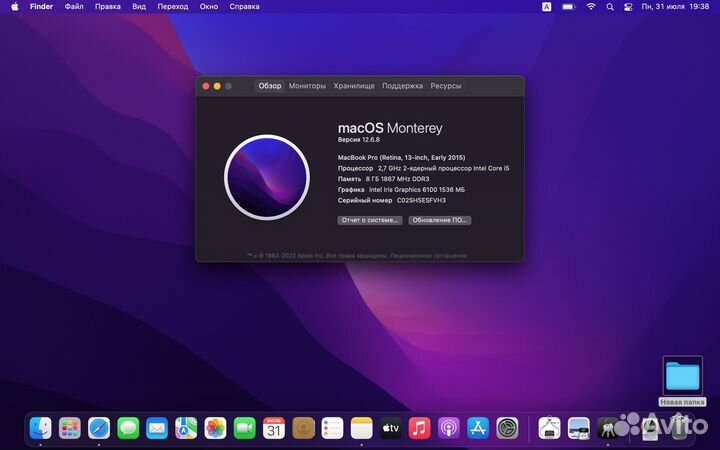Open Calendar showing 31 in the Dock

274,428
